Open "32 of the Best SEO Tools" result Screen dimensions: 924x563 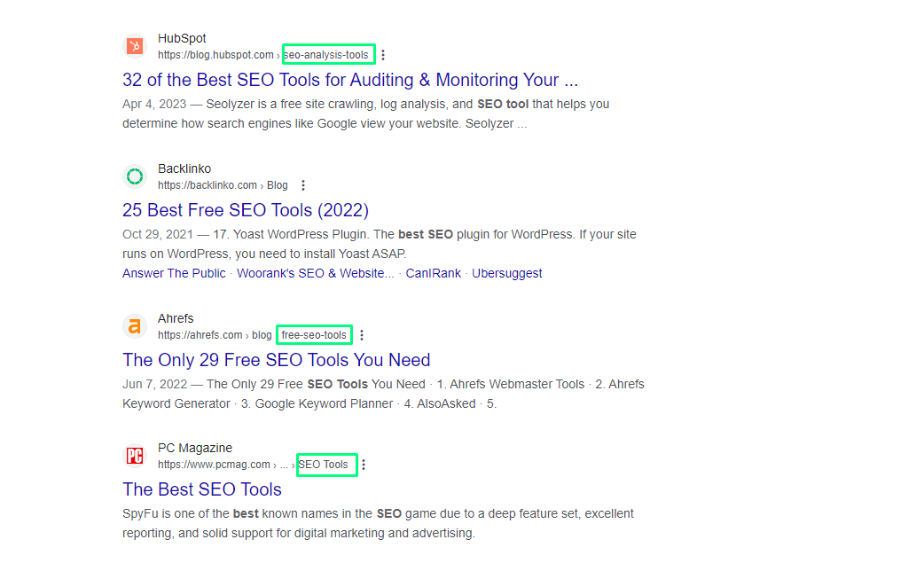[x=350, y=80]
